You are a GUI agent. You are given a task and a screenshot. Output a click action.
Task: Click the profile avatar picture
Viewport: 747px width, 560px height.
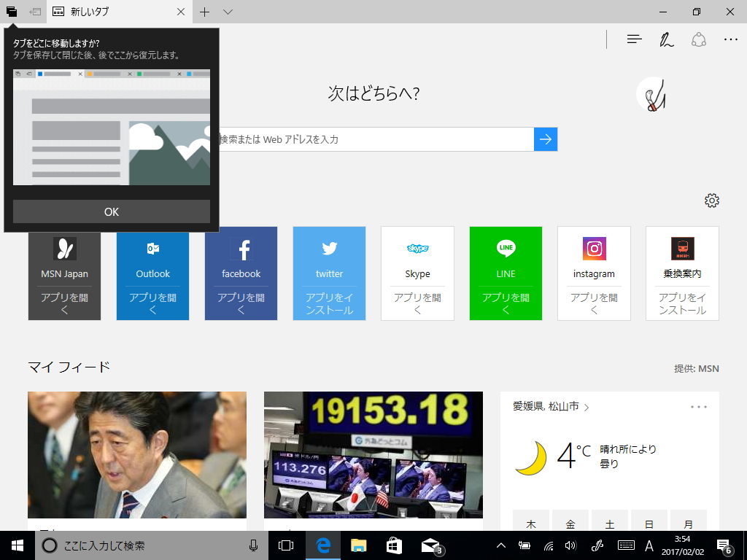coord(654,94)
